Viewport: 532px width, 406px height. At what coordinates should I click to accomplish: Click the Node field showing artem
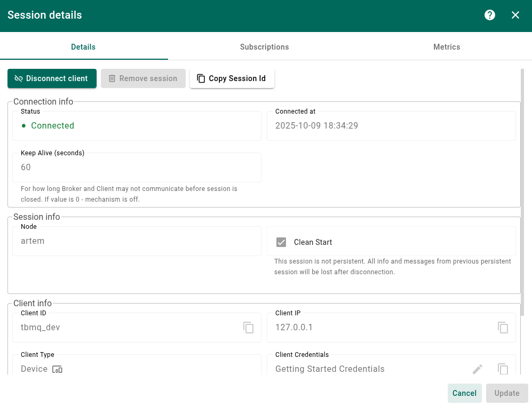pyautogui.click(x=137, y=241)
